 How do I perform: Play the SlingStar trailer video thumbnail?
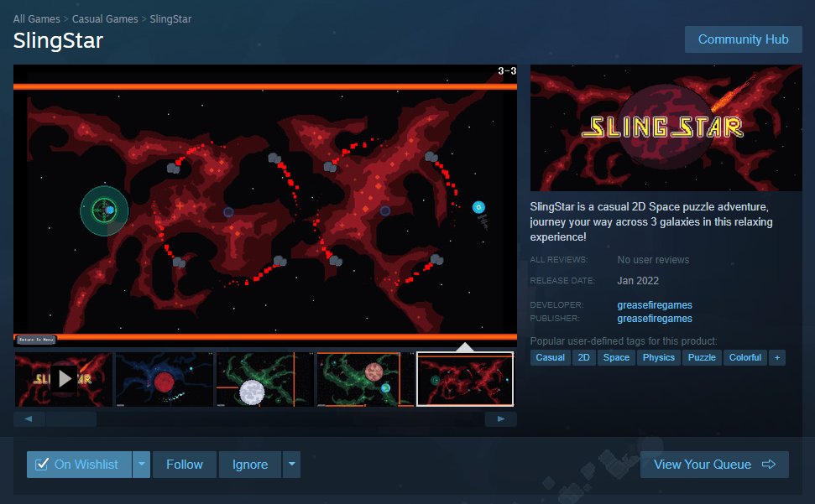coord(64,379)
